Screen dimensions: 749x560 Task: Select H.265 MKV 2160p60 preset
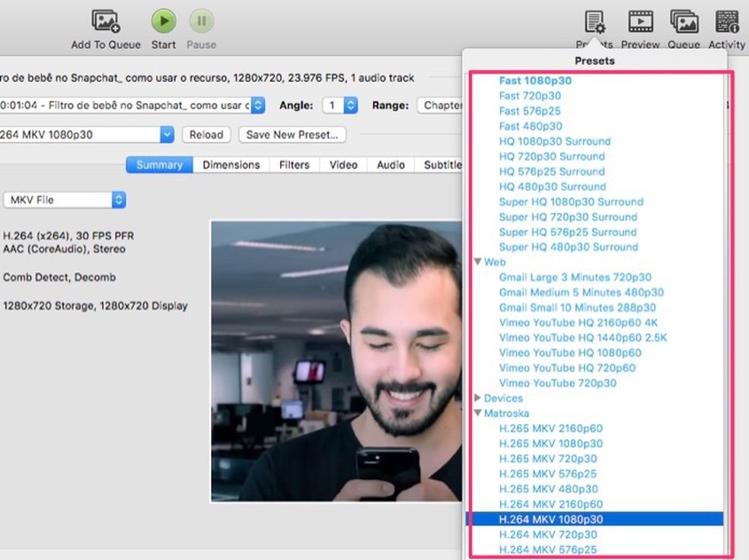(551, 428)
